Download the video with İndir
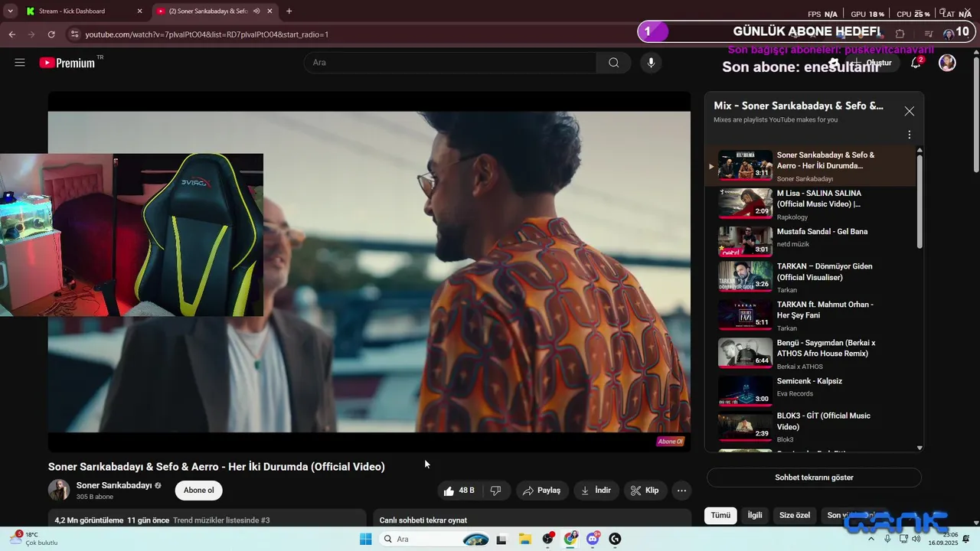This screenshot has width=980, height=551. [x=596, y=491]
